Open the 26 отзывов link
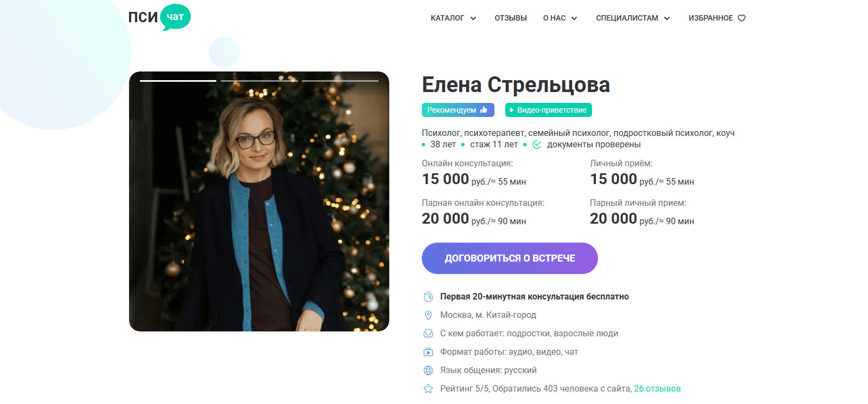This screenshot has width=868, height=404. [657, 389]
